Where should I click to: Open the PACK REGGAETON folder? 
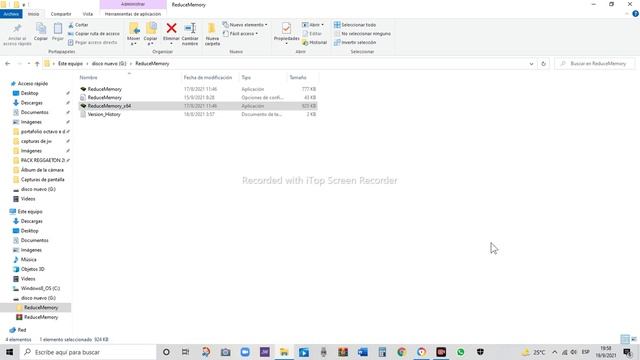coord(42,160)
